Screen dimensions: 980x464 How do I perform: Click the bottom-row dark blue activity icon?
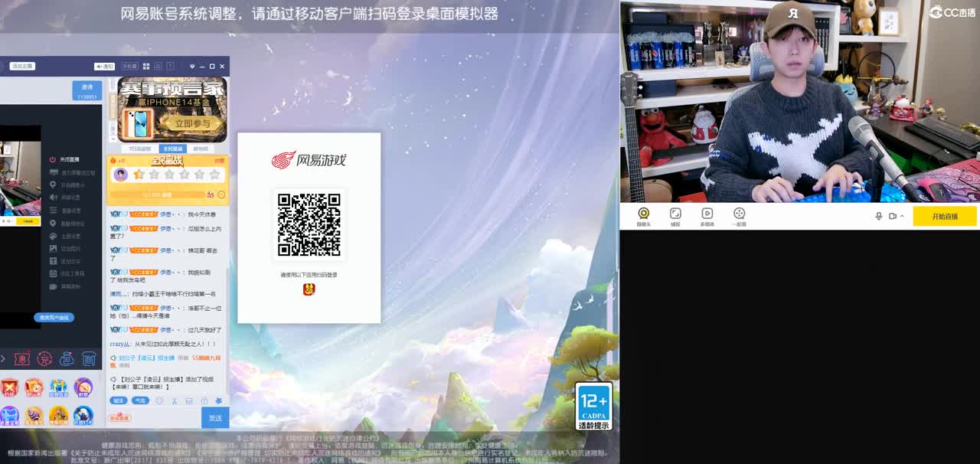pyautogui.click(x=83, y=416)
